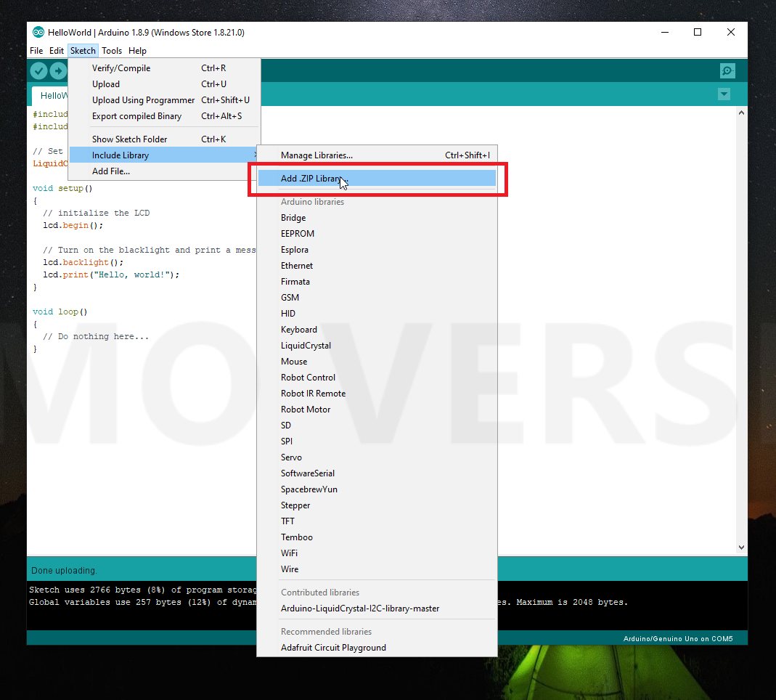Include the SPI library
This screenshot has height=700, width=776.
(377, 441)
